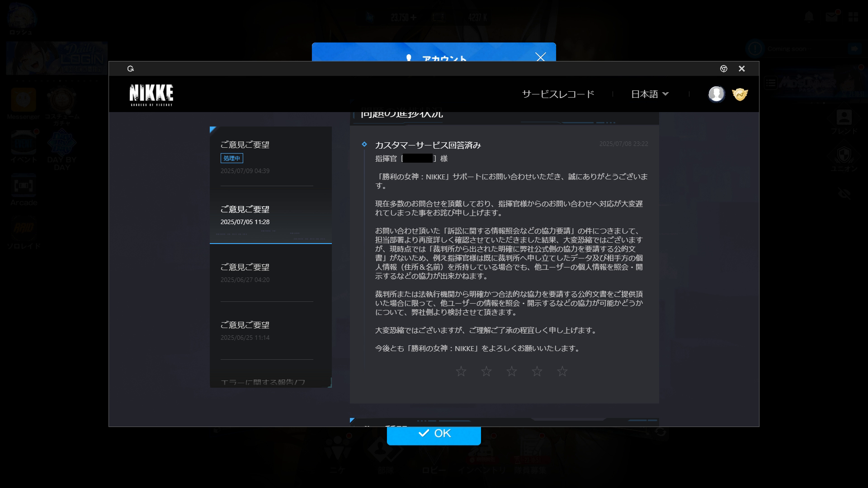Select the ticket dated 2025/06/27 04:20
Screen dimensions: 868x488
[270, 273]
